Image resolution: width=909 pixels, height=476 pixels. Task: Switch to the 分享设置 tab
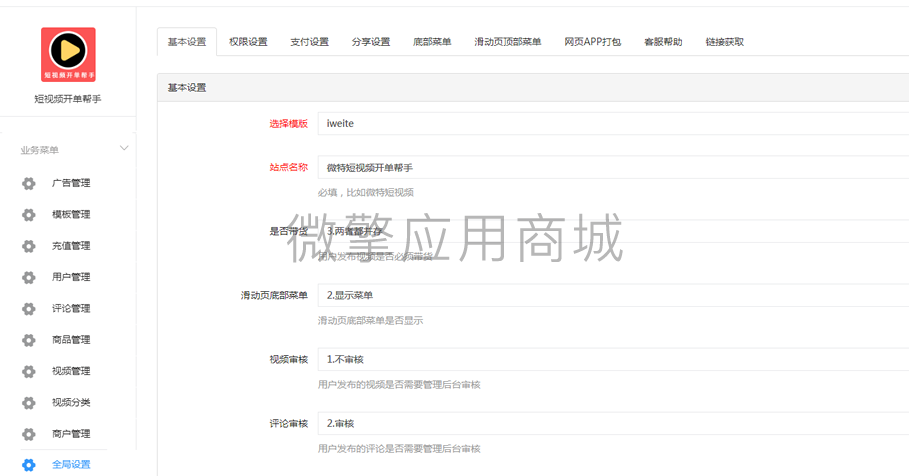[x=371, y=42]
